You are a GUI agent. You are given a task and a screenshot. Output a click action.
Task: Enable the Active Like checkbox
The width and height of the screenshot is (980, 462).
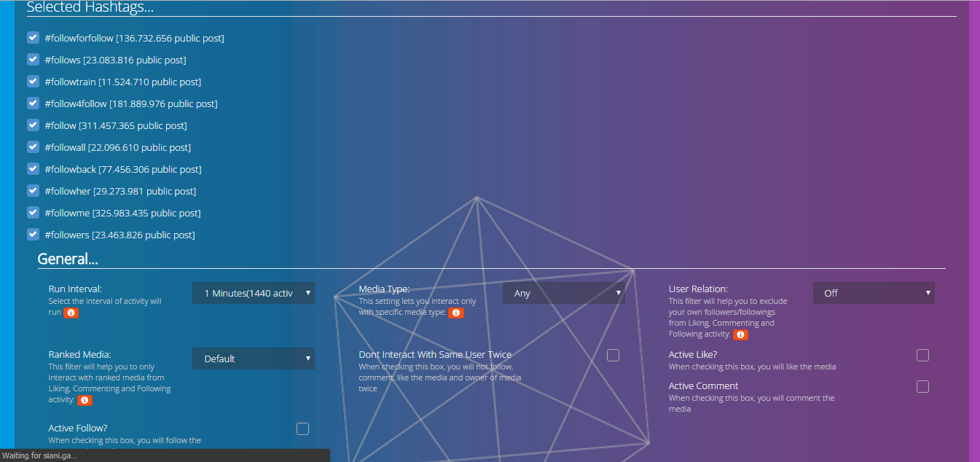pyautogui.click(x=922, y=355)
